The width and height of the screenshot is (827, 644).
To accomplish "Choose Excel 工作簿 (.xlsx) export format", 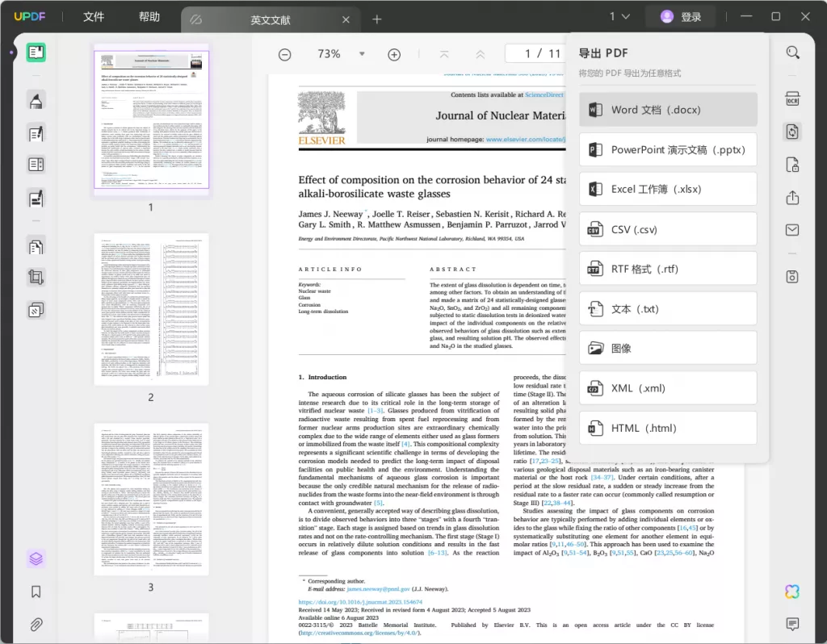I will pyautogui.click(x=668, y=190).
